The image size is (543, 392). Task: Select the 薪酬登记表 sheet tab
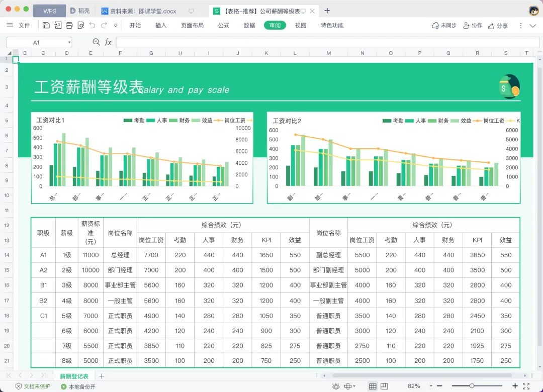click(74, 376)
